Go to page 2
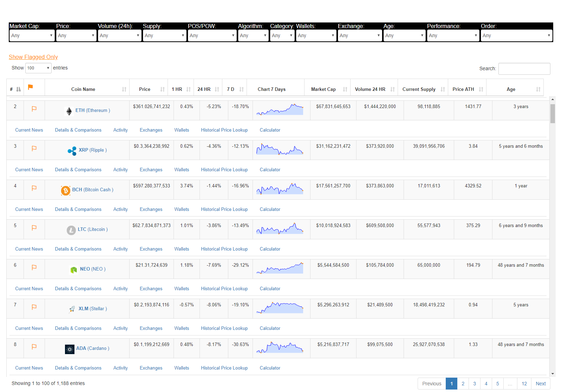Image resolution: width=562 pixels, height=392 pixels. [x=463, y=384]
